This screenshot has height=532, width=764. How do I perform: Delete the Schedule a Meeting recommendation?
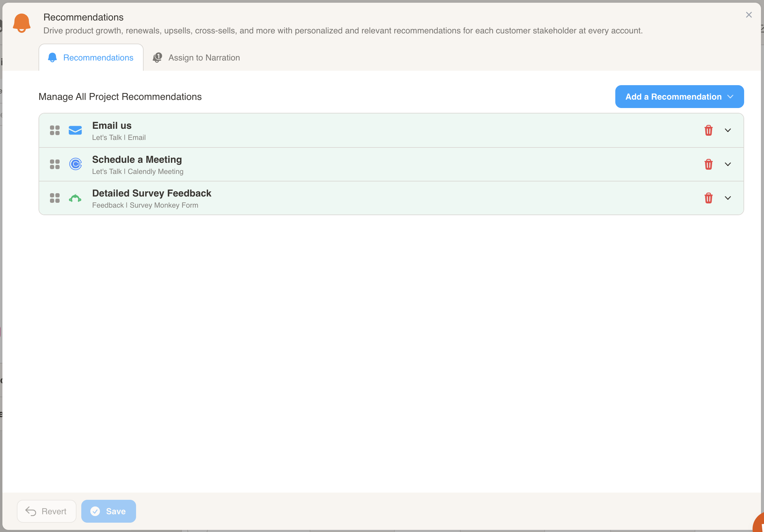click(x=708, y=164)
